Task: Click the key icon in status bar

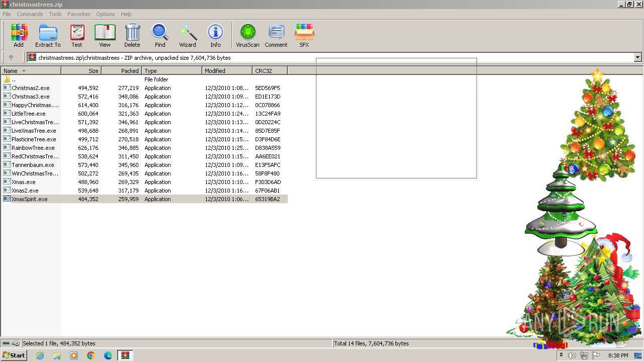Action: pos(16,343)
